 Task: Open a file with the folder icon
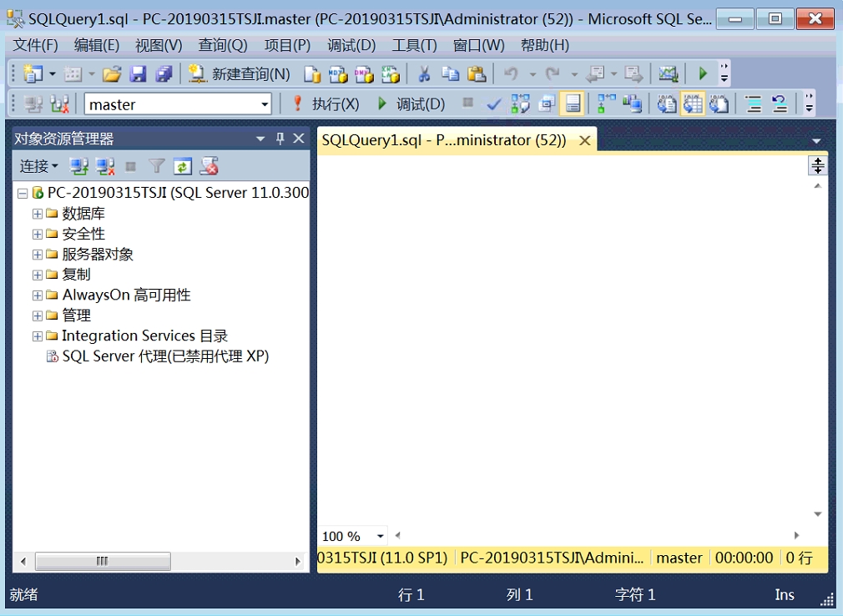click(112, 74)
